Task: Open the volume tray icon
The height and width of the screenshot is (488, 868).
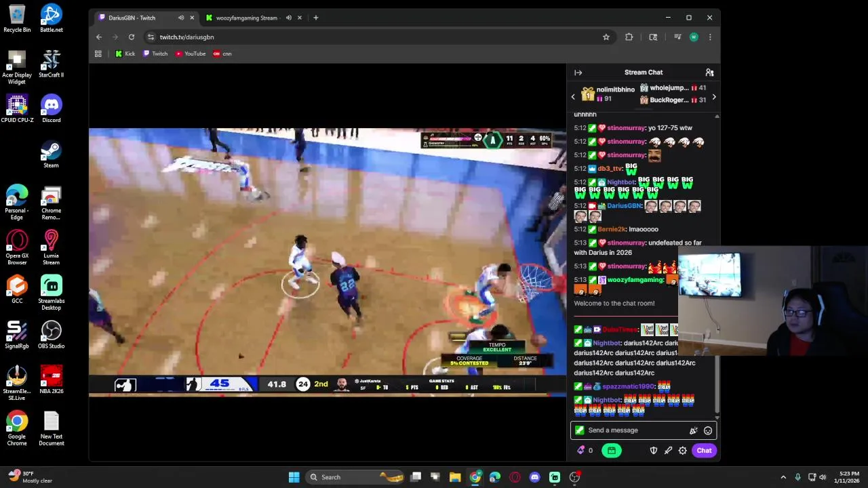Action: (x=823, y=477)
